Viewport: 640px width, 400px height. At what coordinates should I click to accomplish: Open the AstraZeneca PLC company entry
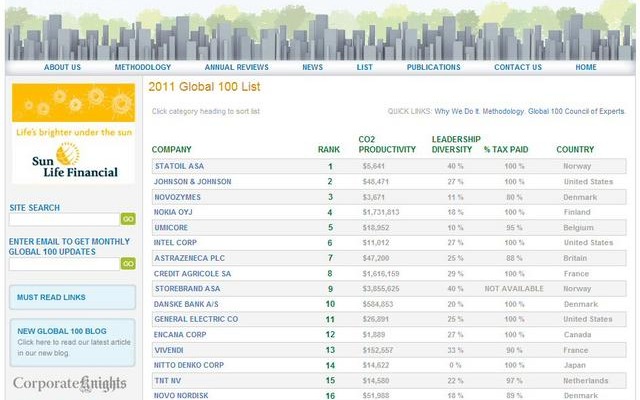189,258
